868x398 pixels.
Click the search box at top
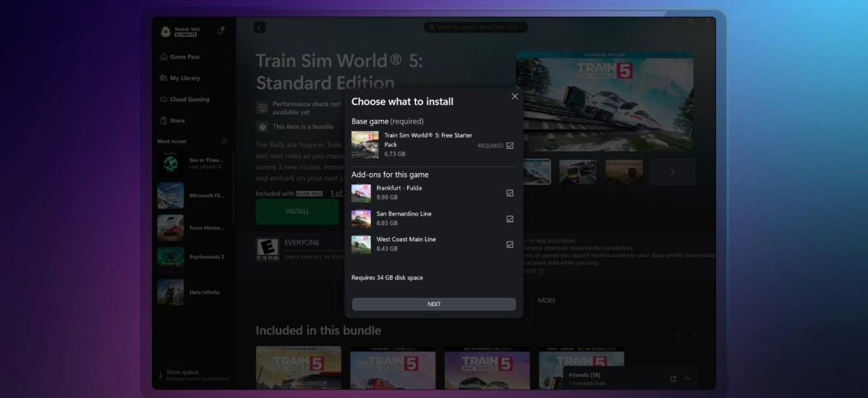475,27
